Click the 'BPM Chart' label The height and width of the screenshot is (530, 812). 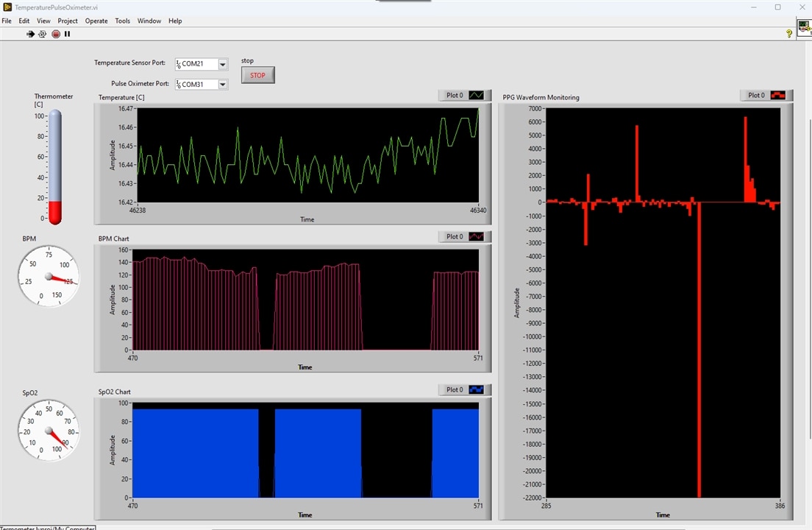coord(113,239)
